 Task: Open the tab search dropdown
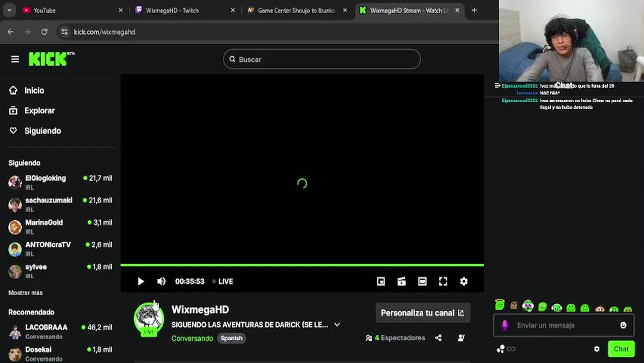(9, 10)
